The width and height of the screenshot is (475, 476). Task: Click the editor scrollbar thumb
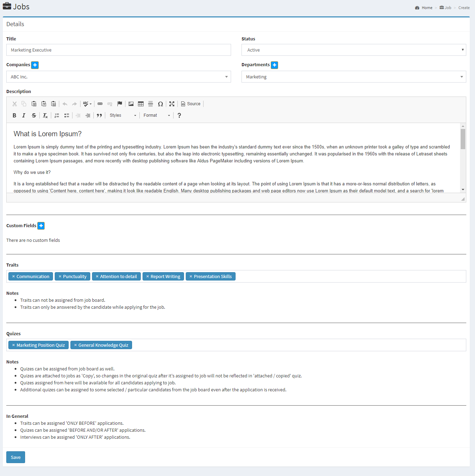[x=463, y=139]
